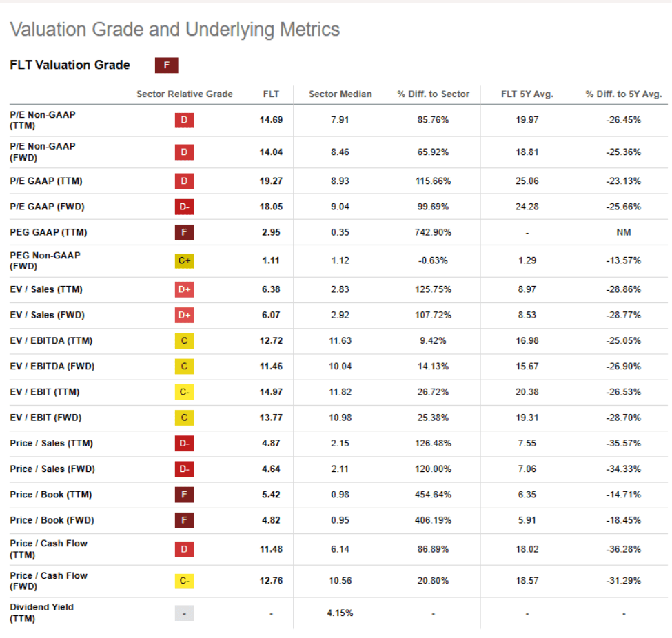This screenshot has width=672, height=638.
Task: Select the "P/E GAAP (TTM)" metric label
Action: [x=46, y=181]
